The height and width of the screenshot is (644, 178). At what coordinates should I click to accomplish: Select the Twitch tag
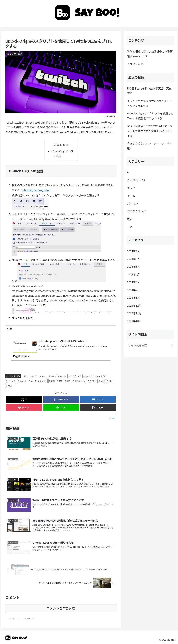coord(52,376)
